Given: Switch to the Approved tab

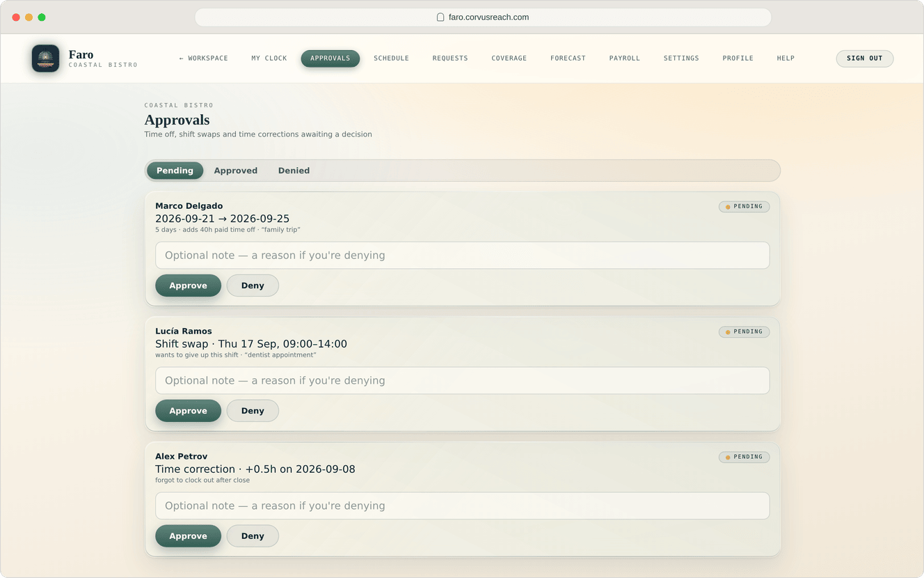Looking at the screenshot, I should (236, 171).
